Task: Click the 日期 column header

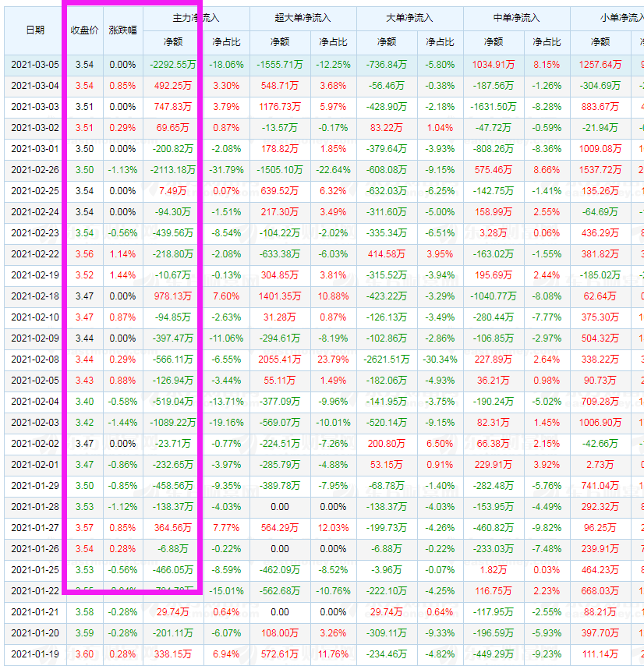Action: 35,30
